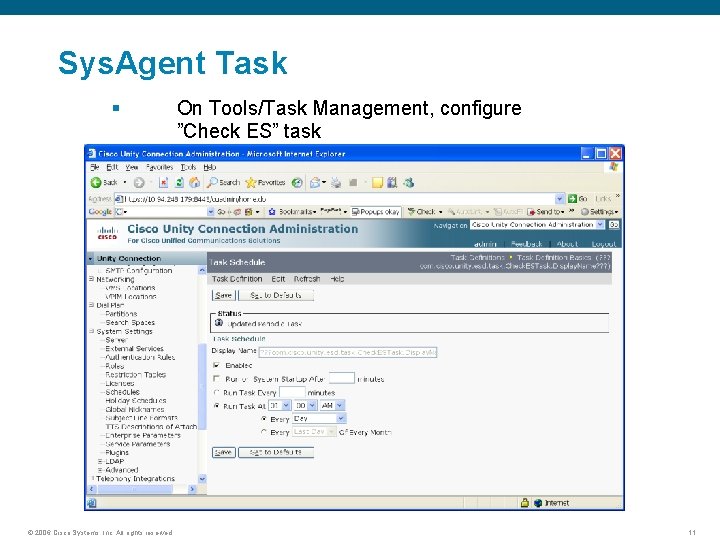The width and height of the screenshot is (720, 540).
Task: Open the File menu
Action: coord(95,167)
